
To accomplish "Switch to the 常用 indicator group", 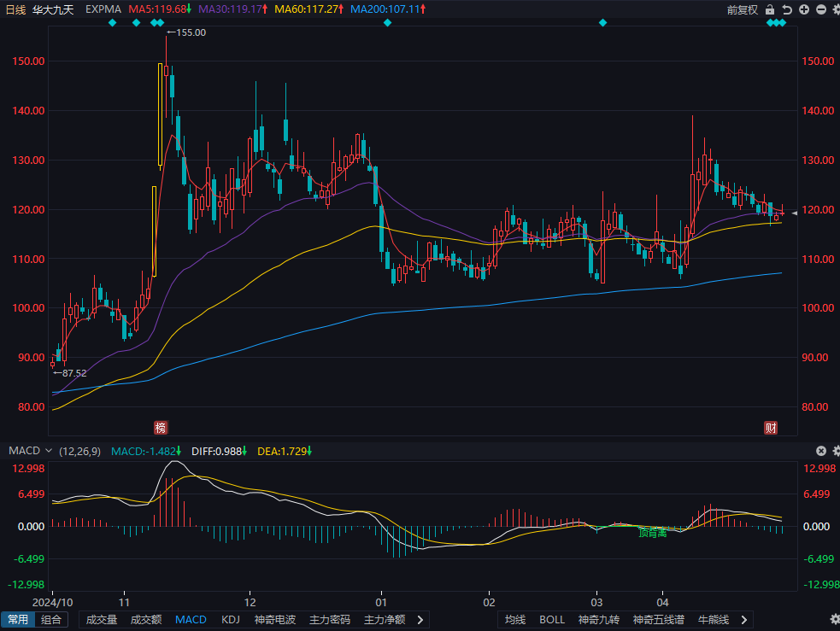I will pos(18,619).
